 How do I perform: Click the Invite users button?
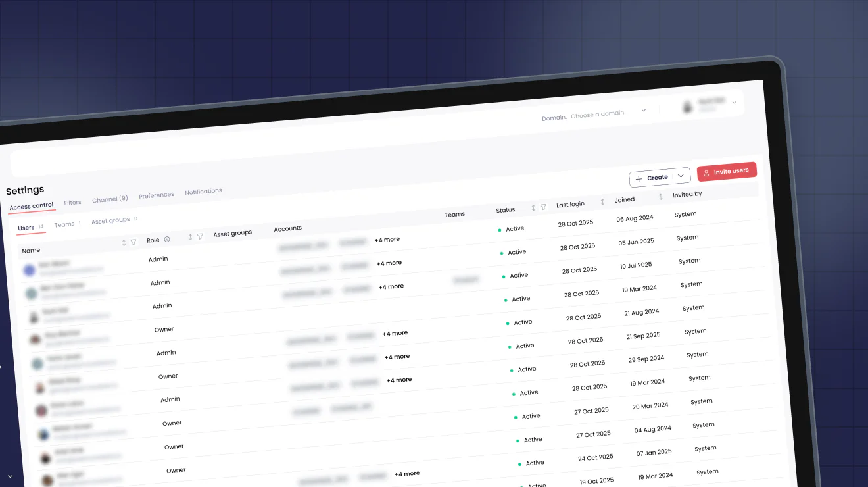(x=727, y=171)
